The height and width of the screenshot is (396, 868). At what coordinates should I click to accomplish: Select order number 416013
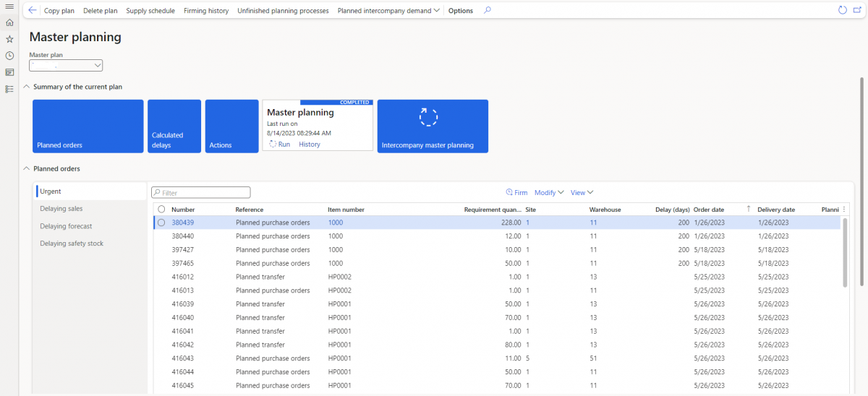click(x=183, y=290)
